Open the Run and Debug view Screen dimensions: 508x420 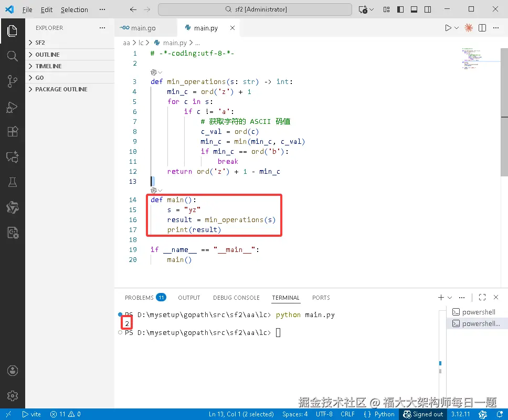point(12,107)
